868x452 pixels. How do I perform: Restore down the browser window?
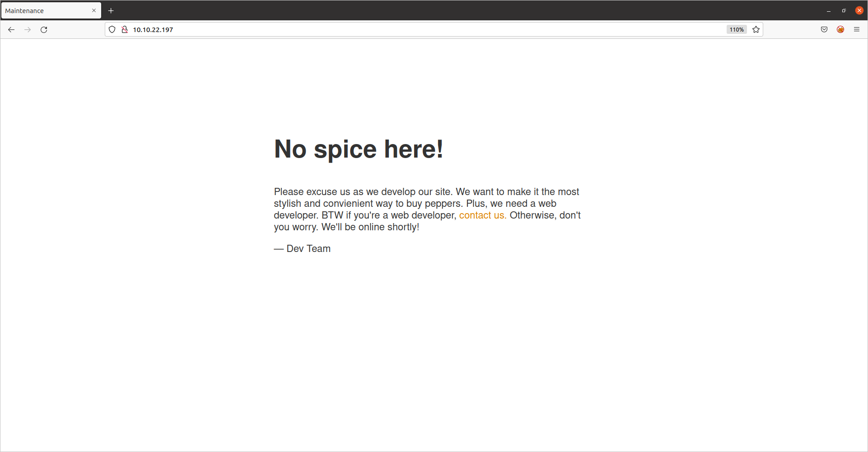pos(844,11)
